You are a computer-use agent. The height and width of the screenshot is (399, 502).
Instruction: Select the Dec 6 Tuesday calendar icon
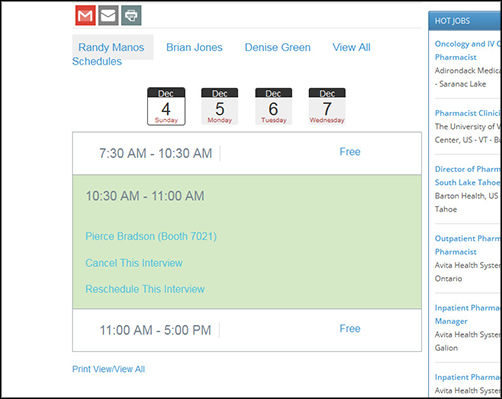point(274,106)
